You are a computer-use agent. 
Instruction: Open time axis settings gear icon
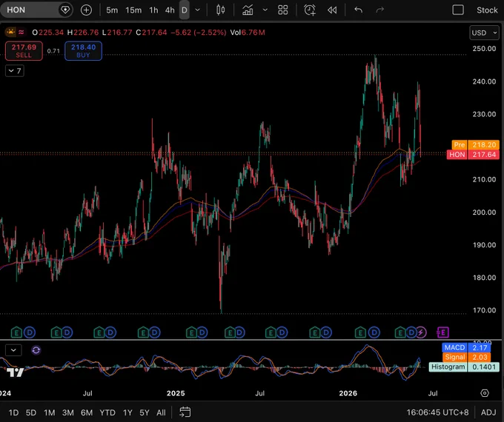click(x=485, y=393)
